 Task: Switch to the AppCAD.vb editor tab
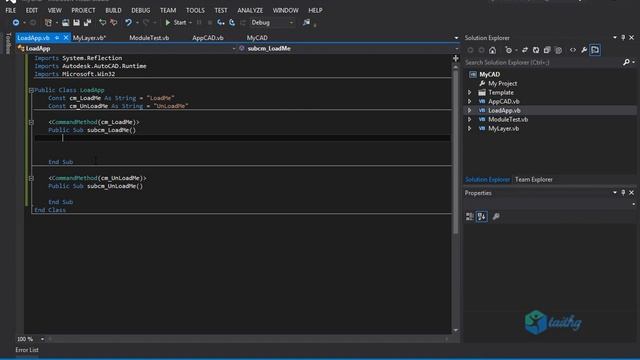(208, 38)
